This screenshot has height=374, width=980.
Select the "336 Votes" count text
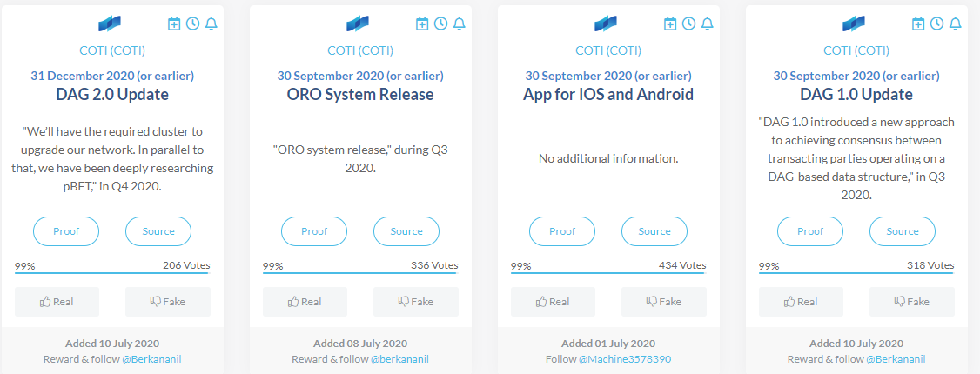(434, 265)
